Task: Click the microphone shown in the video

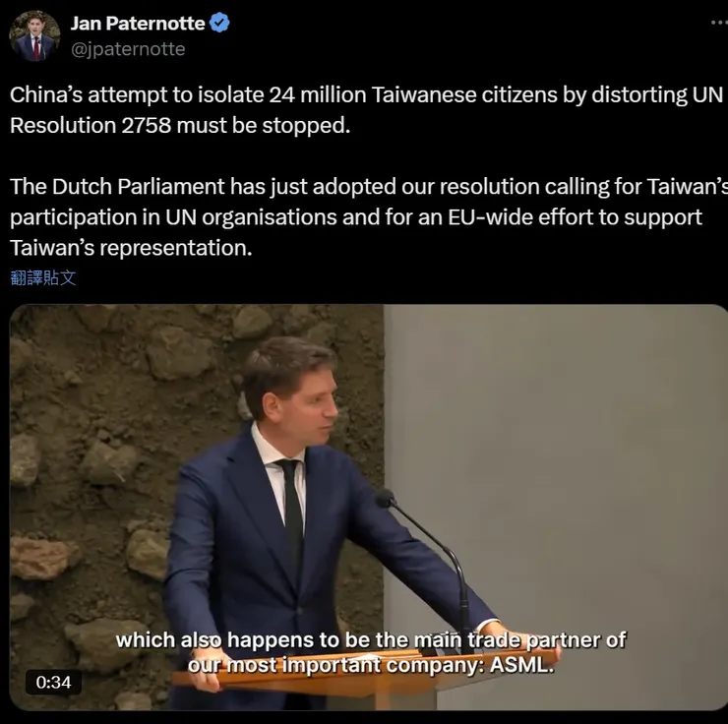Action: 386,499
